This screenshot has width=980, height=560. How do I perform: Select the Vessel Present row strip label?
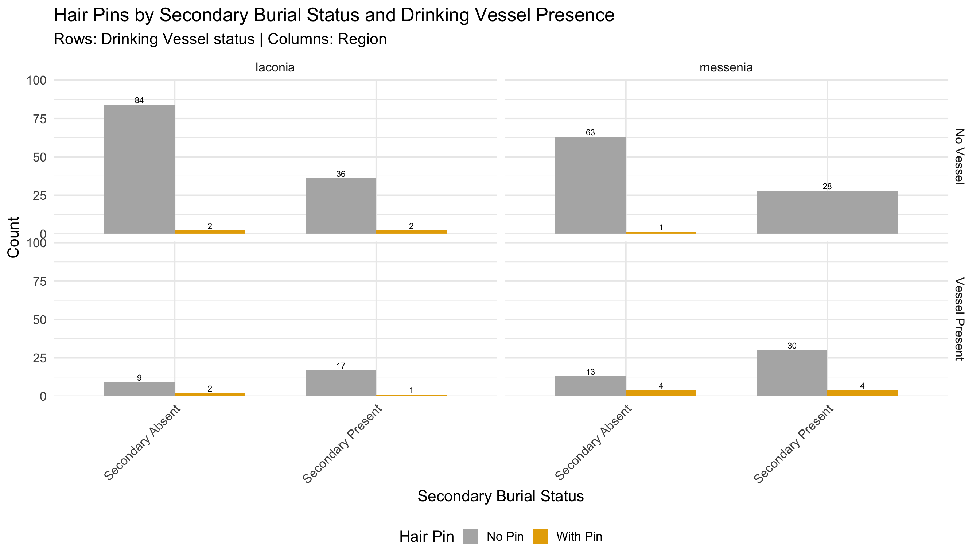pos(959,319)
